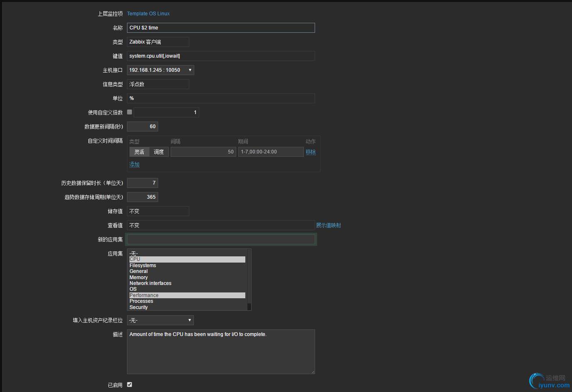This screenshot has width=572, height=392.
Task: Click the 移除 link for the custom interval
Action: 311,152
